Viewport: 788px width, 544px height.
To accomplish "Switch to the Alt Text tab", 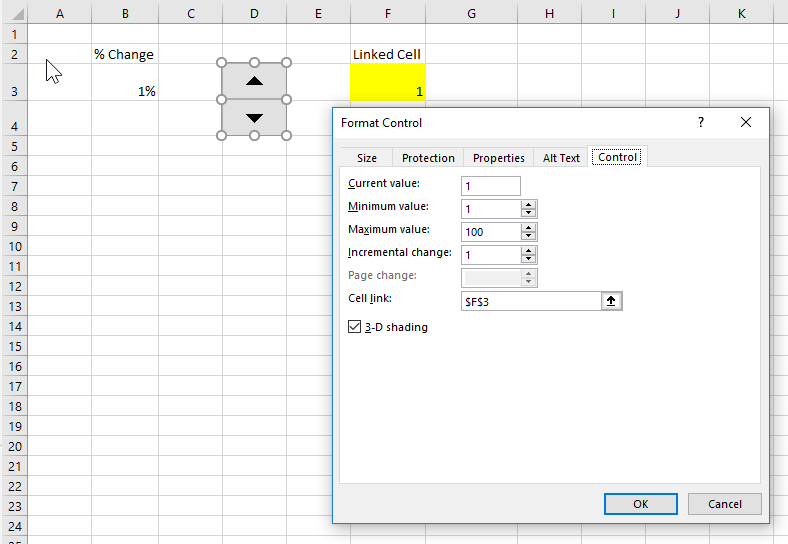I will (561, 158).
